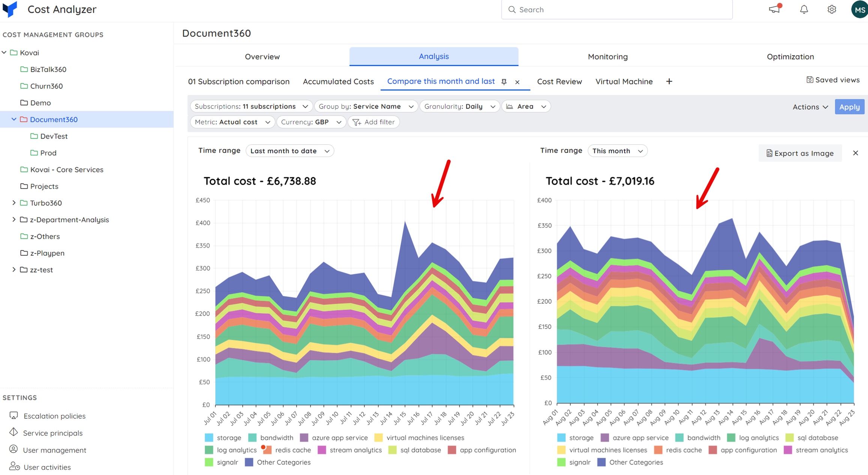Close the Compare this month and last tab
Image resolution: width=868 pixels, height=475 pixels.
(x=517, y=82)
